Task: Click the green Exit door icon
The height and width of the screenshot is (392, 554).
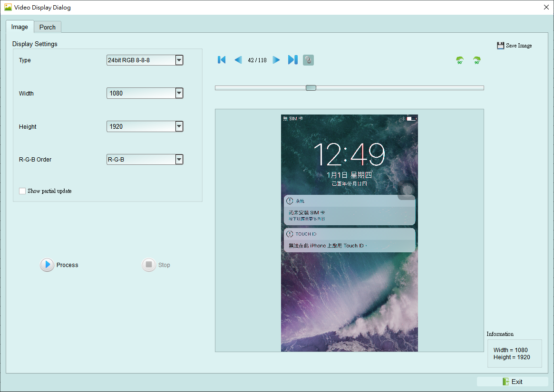Action: 505,382
